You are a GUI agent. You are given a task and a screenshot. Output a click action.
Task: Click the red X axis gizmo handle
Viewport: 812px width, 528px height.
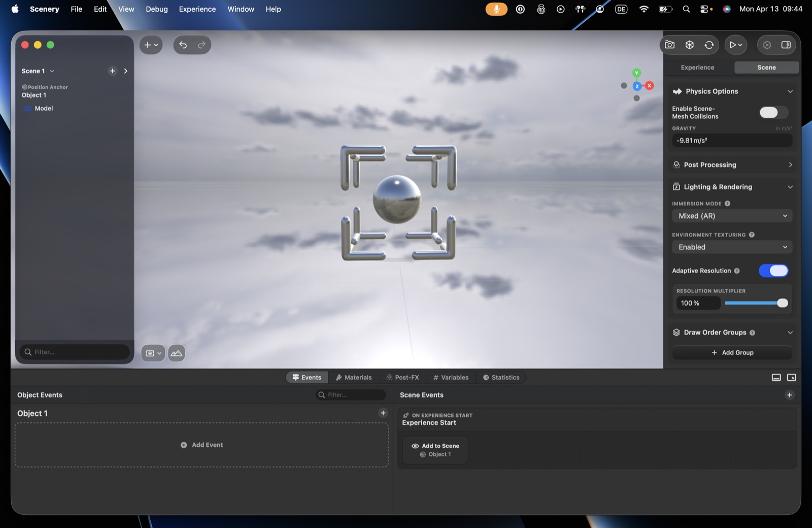[649, 86]
